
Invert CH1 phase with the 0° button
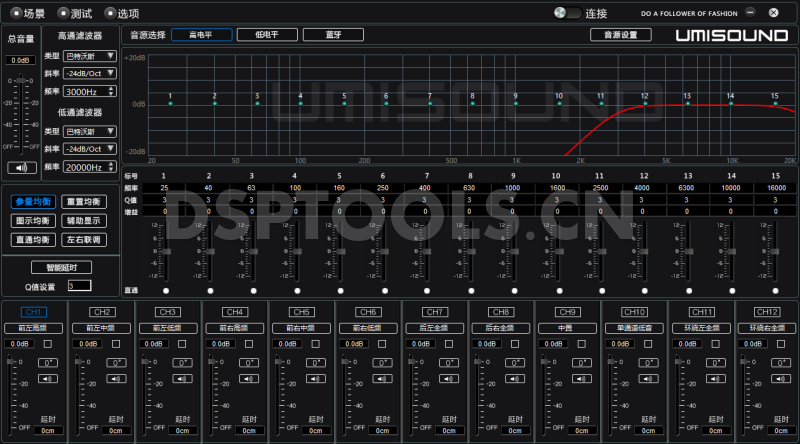[47, 363]
